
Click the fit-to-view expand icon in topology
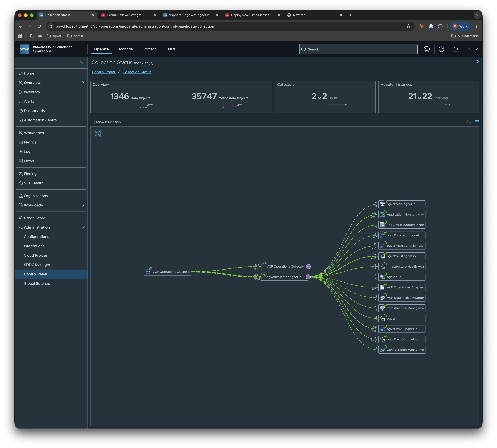click(x=97, y=133)
